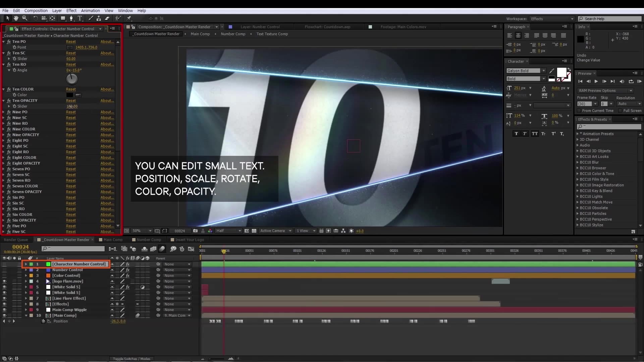Image resolution: width=644 pixels, height=362 pixels.
Task: Enable From Current Time checkbox
Action: pos(579,111)
